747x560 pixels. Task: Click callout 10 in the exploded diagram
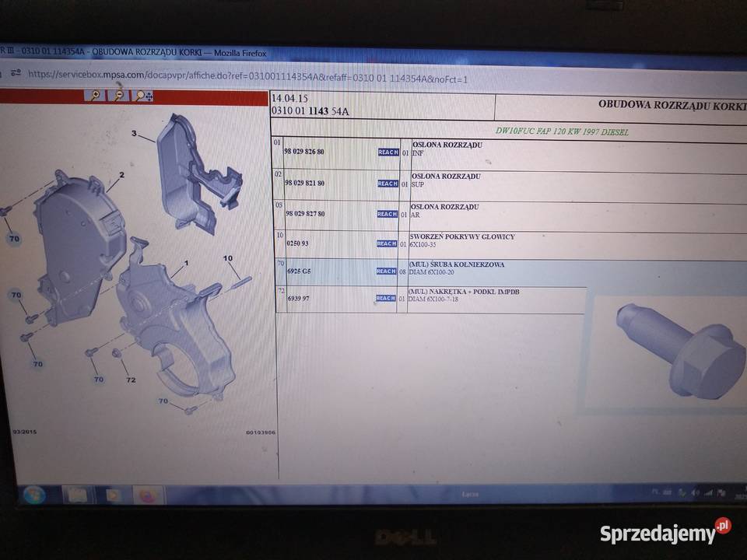point(228,257)
